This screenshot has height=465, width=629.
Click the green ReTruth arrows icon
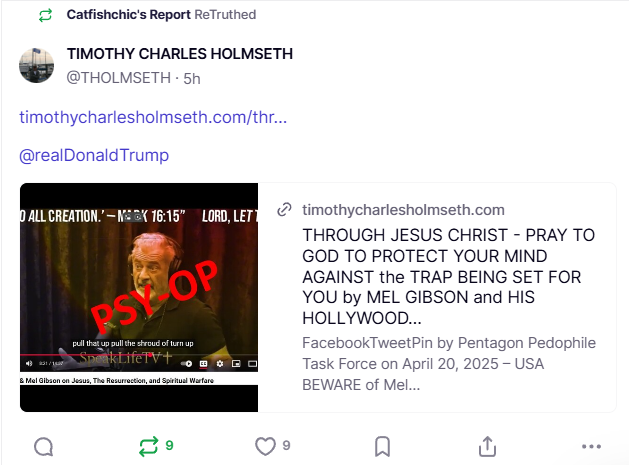(148, 446)
